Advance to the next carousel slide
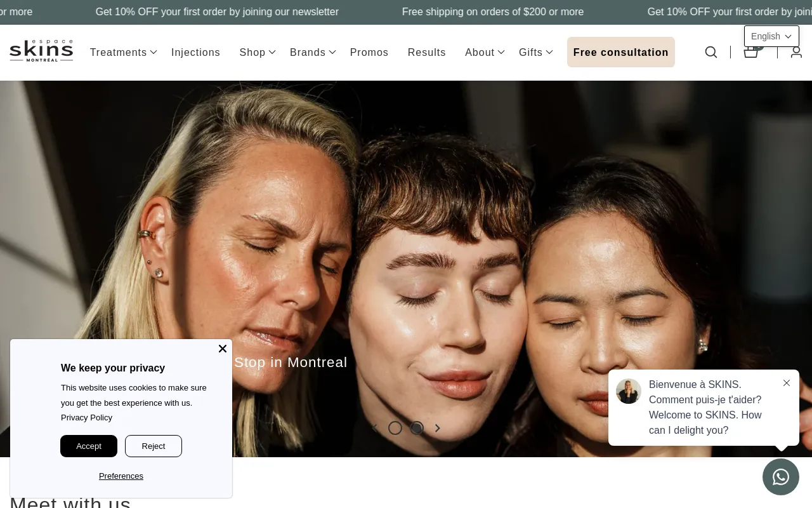Viewport: 812px width, 508px height. point(437,428)
